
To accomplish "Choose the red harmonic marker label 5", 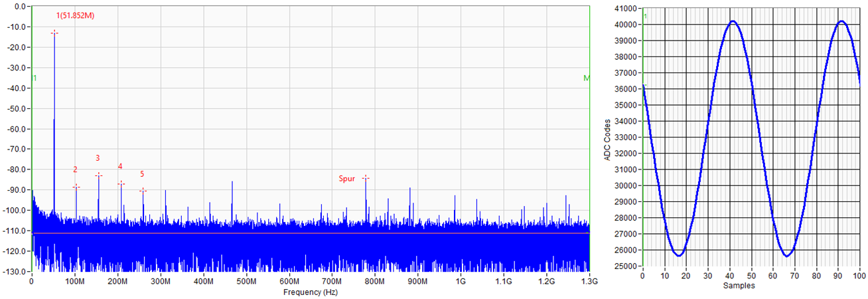I will tap(142, 173).
